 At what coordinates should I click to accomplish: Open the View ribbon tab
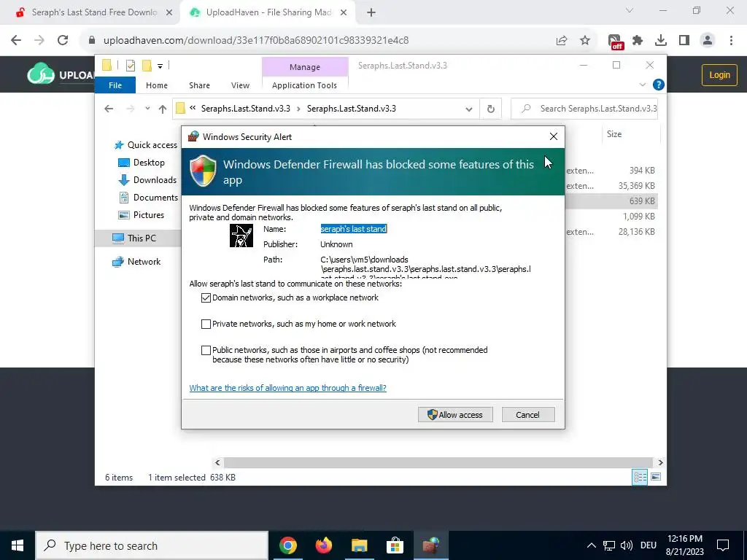(240, 85)
